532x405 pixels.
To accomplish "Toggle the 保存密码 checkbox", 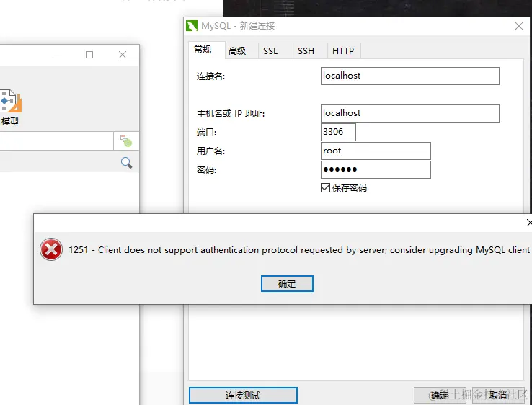I will pyautogui.click(x=325, y=187).
